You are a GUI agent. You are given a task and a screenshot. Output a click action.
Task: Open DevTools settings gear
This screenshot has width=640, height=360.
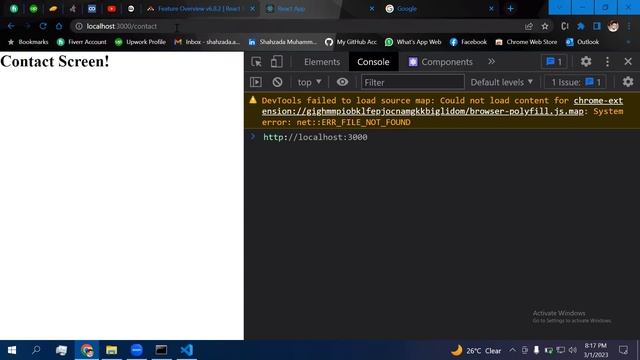coord(586,62)
